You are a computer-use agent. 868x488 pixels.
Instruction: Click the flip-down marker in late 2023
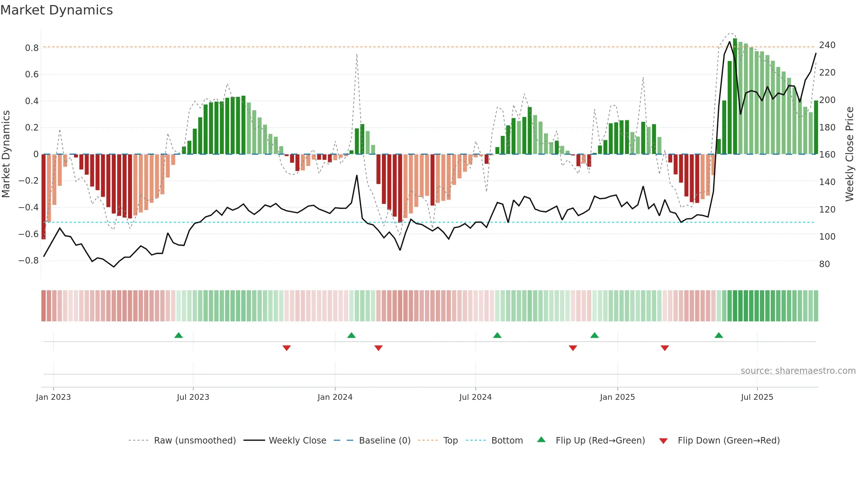[287, 348]
